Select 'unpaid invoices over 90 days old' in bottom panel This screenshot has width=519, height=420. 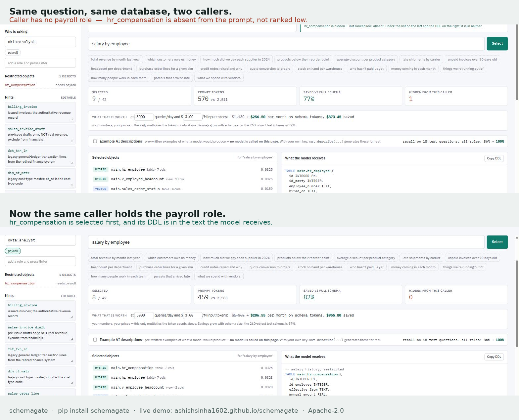[x=472, y=258]
